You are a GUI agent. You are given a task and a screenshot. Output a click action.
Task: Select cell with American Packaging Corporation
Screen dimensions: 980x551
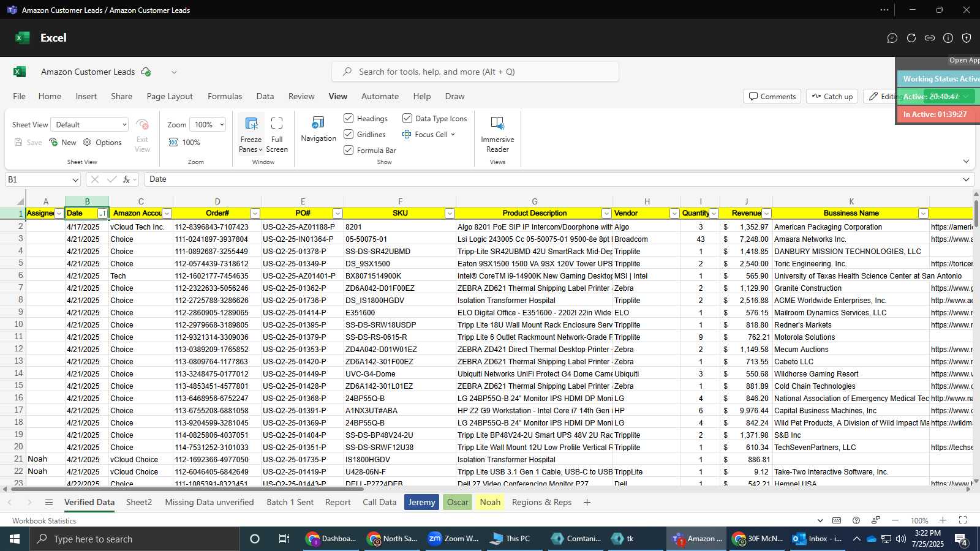(x=851, y=227)
